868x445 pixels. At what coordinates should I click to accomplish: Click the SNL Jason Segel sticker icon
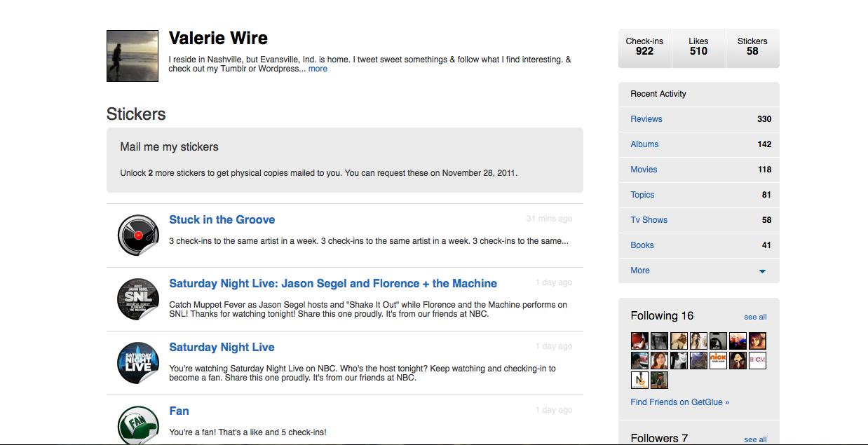pyautogui.click(x=138, y=299)
